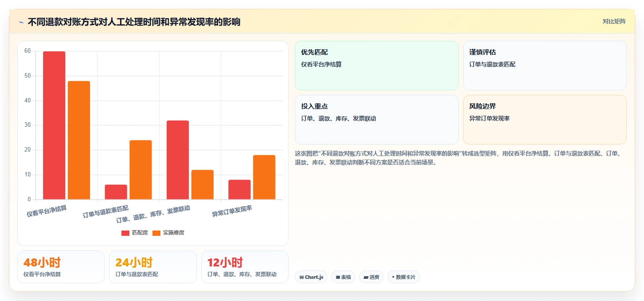
Task: Click the x-axis label 订单与退款表匹配
Action: pos(106,211)
